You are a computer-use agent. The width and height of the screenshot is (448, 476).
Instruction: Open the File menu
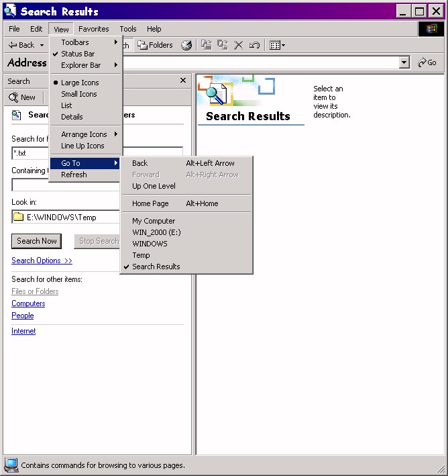pos(14,29)
